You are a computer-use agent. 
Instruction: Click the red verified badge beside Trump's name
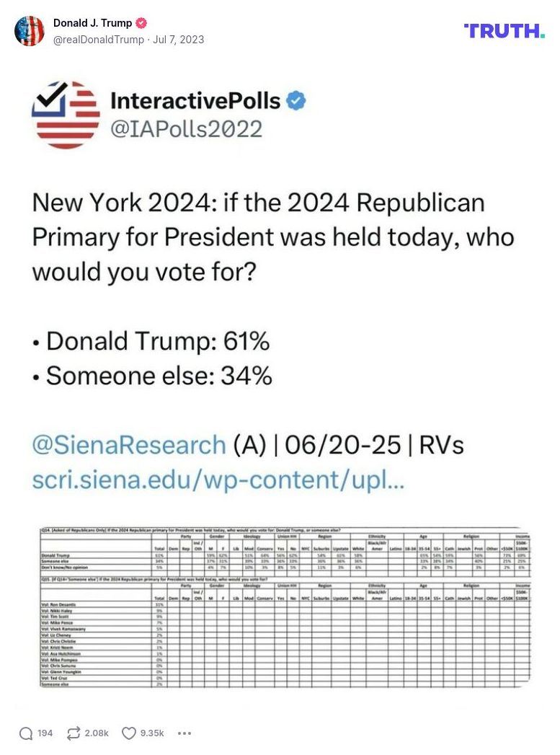pyautogui.click(x=142, y=23)
